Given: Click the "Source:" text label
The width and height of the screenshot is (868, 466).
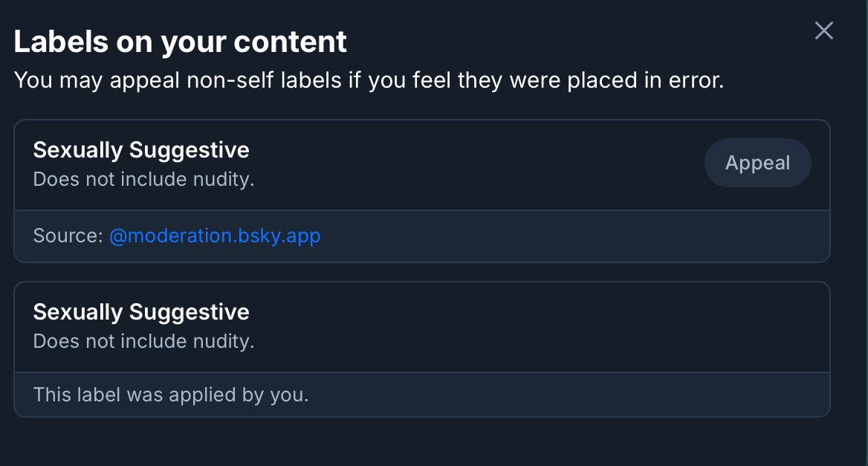Looking at the screenshot, I should [68, 236].
